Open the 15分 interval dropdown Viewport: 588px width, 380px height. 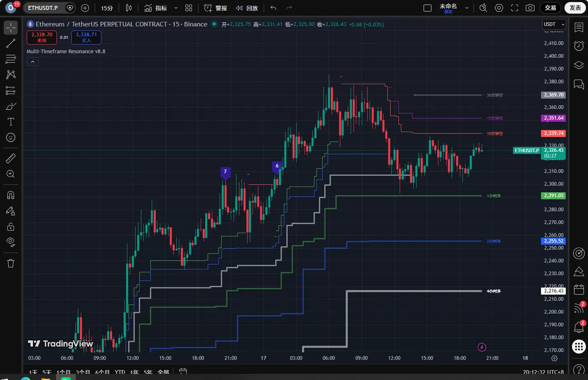tap(107, 8)
